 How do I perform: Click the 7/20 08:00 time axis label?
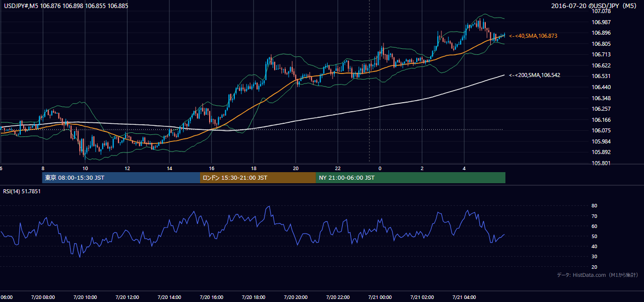[x=43, y=297]
